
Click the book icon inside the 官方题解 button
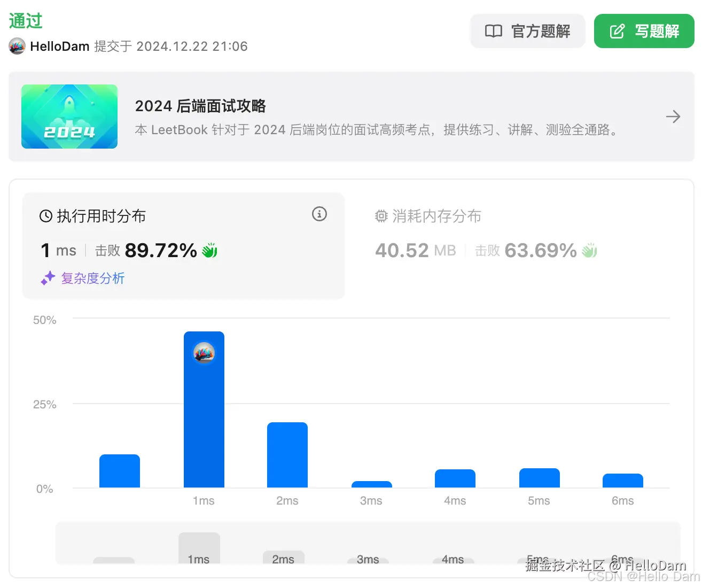493,32
